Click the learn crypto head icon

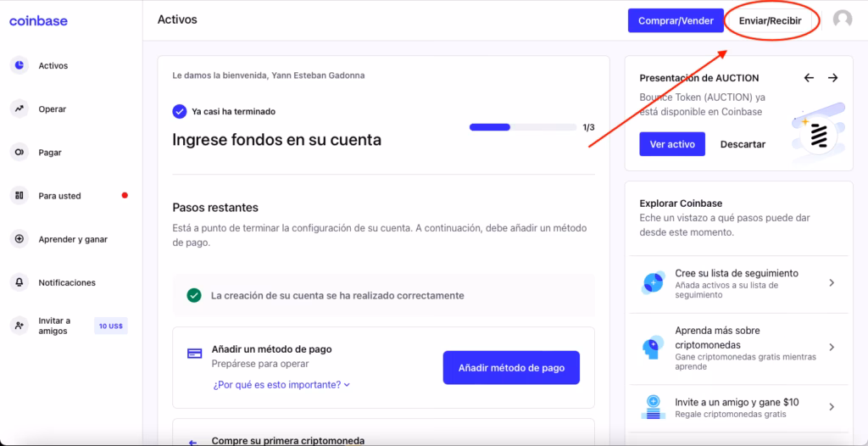(654, 348)
